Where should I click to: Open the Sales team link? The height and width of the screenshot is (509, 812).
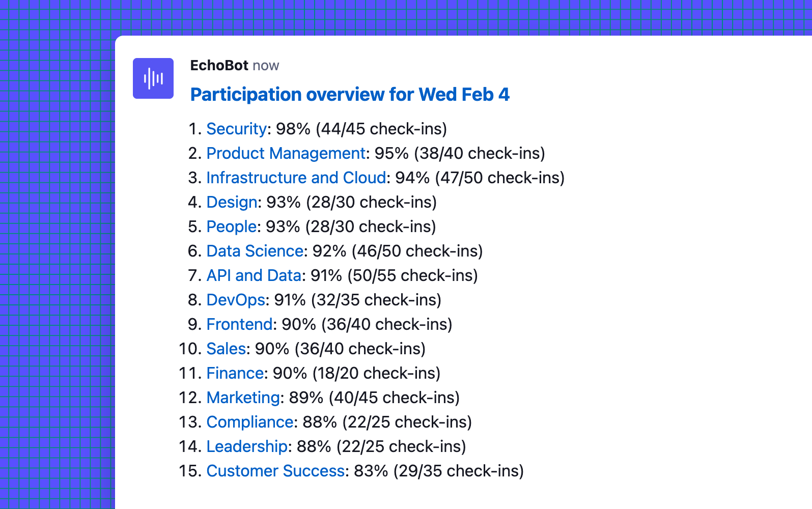[x=225, y=349]
